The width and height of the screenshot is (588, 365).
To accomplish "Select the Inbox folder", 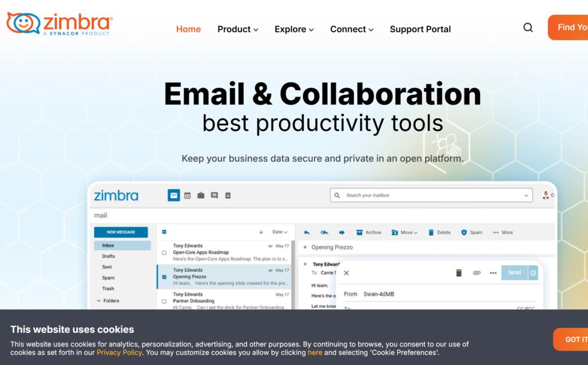I will click(122, 245).
